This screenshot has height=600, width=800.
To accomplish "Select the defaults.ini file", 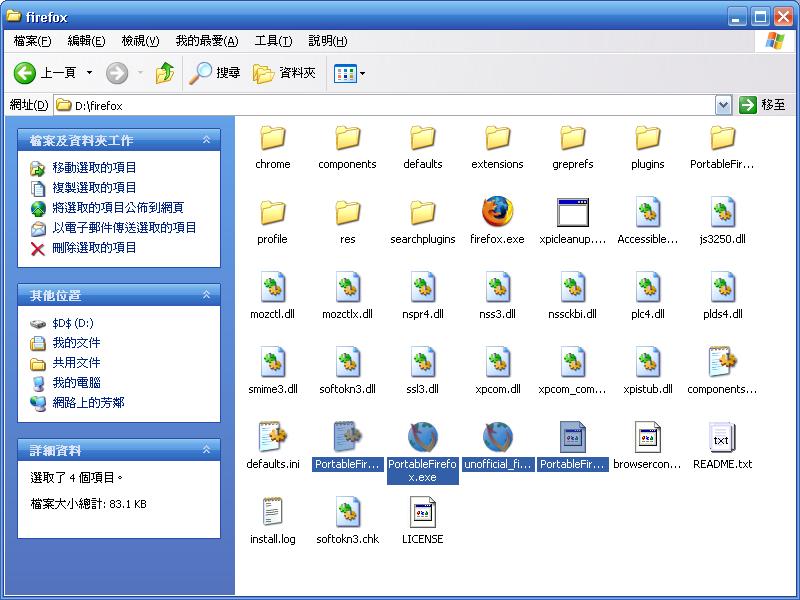I will click(x=272, y=438).
